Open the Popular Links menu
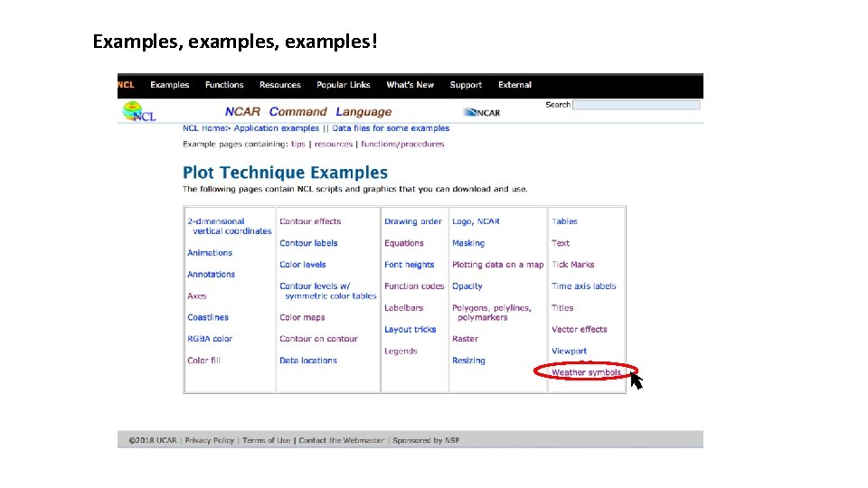This screenshot has width=868, height=488. click(x=344, y=85)
